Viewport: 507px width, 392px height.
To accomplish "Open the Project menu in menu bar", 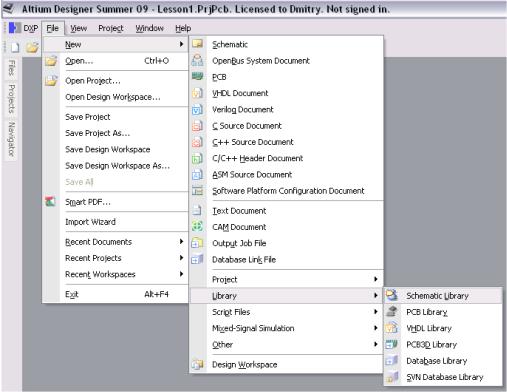I will tap(111, 28).
